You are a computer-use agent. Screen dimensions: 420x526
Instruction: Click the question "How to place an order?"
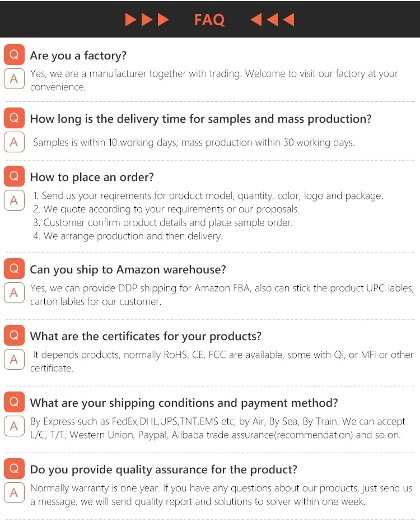tap(92, 177)
